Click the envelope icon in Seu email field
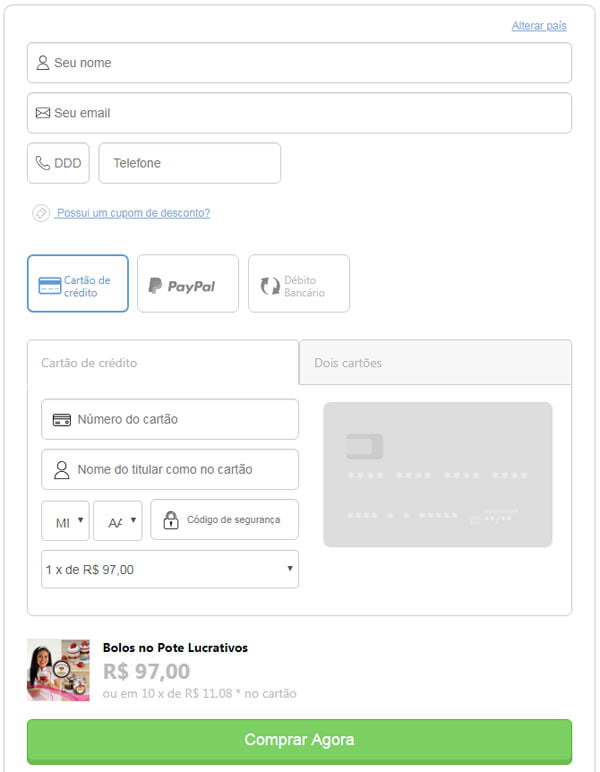This screenshot has height=772, width=600. (x=43, y=113)
